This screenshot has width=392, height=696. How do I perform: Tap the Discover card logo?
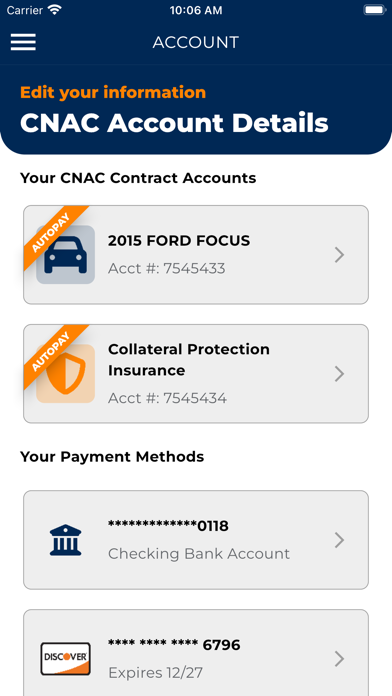click(x=65, y=659)
